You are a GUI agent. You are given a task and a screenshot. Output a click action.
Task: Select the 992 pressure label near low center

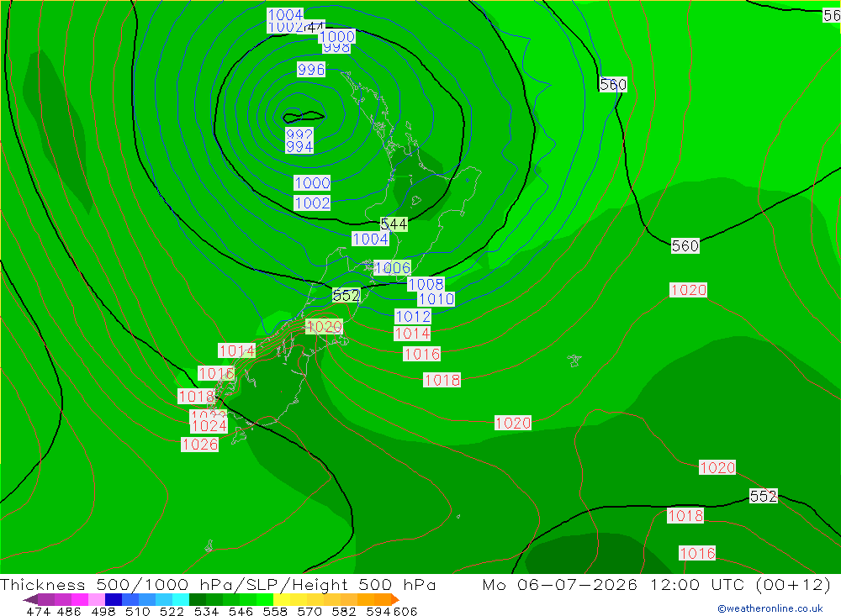click(x=299, y=134)
